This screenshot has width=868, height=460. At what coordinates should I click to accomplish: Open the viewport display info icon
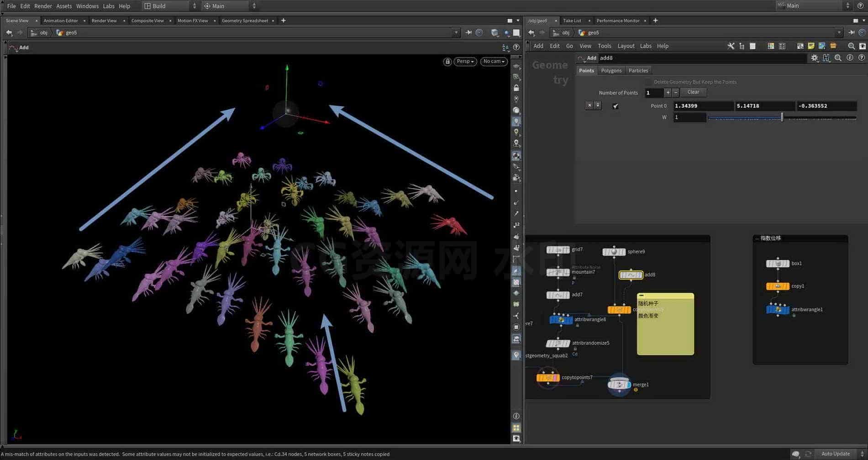(x=516, y=416)
